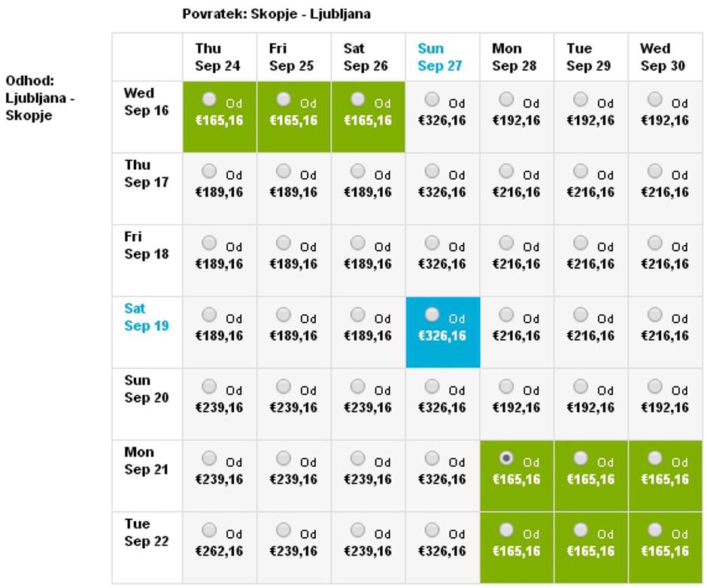The image size is (707, 588).
Task: Choose the blue Sat Sep 19 / Sun Sep 27 radio
Action: click(432, 314)
